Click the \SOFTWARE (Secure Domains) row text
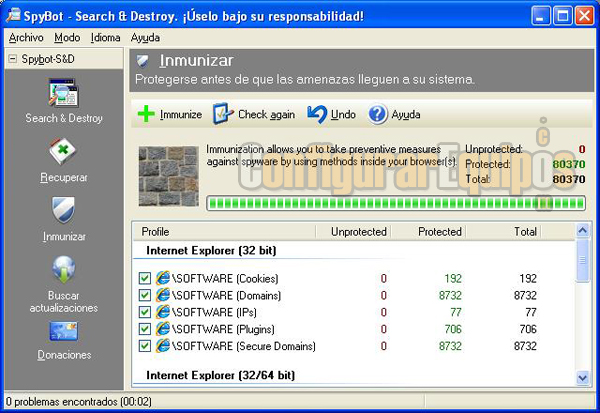Image resolution: width=600 pixels, height=413 pixels. 244,346
